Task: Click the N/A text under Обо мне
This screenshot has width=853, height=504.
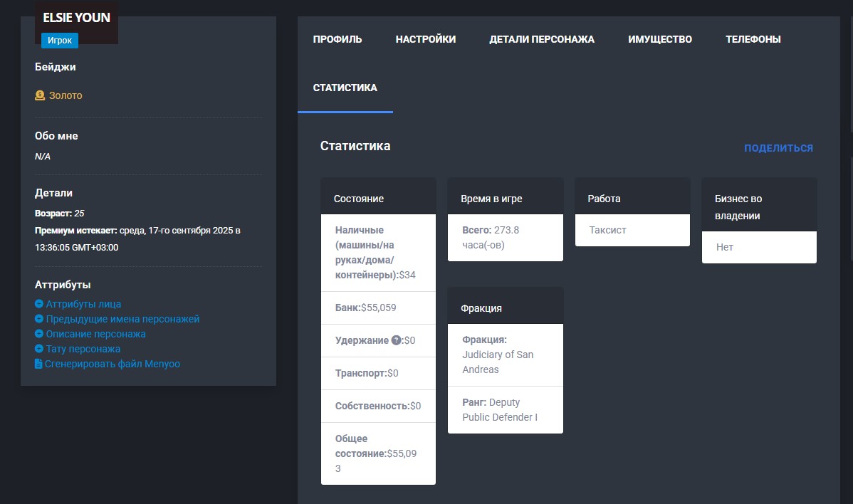Action: [43, 157]
